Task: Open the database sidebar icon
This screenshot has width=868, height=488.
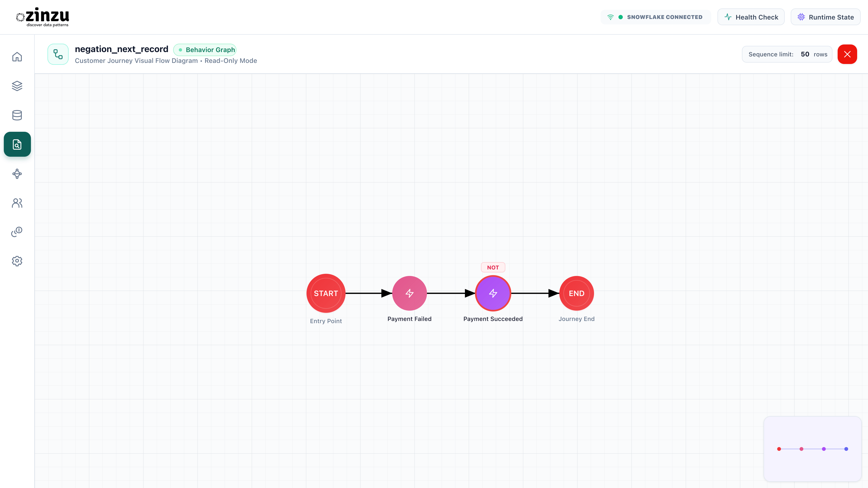Action: coord(17,115)
